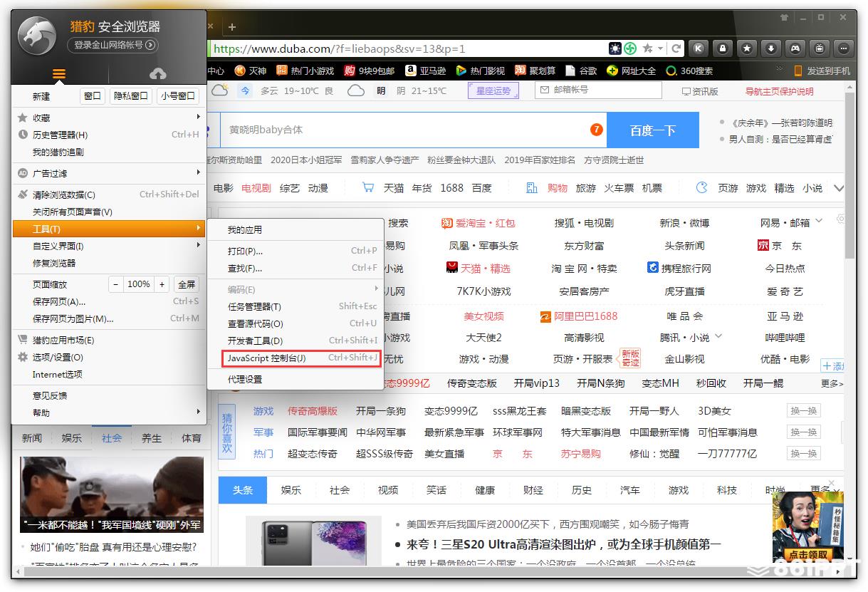
Task: Select 查看源代码(O) in tools submenu
Action: pos(296,323)
